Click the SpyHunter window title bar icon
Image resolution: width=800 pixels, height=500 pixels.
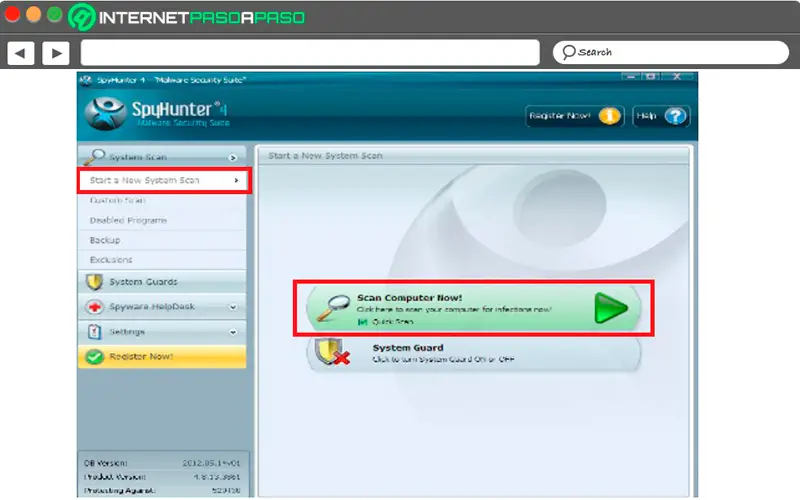point(86,80)
